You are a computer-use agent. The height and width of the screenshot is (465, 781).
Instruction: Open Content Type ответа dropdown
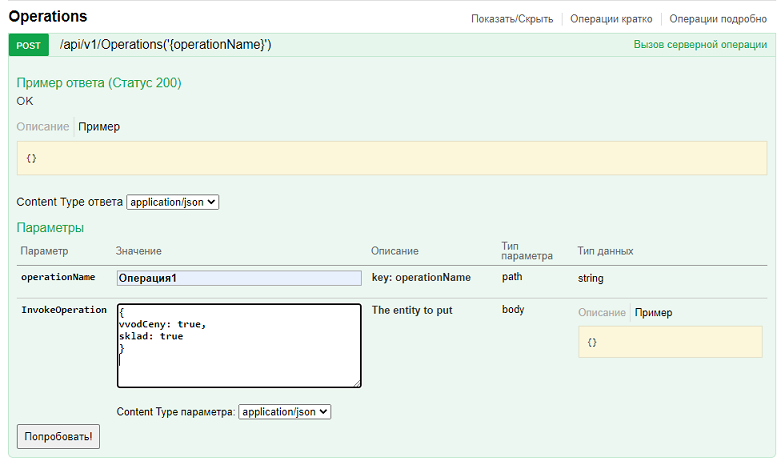(172, 202)
